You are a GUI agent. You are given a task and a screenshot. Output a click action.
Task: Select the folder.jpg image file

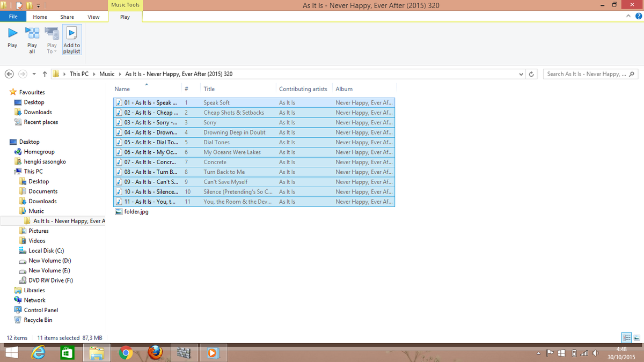pyautogui.click(x=132, y=211)
